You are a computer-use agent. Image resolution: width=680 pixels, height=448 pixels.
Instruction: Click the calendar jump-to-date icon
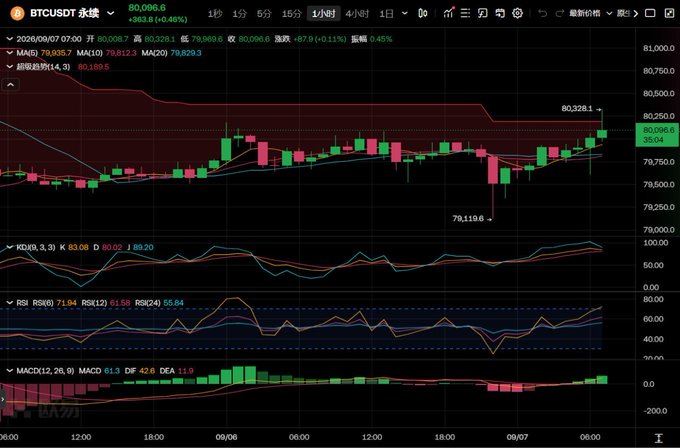[x=500, y=13]
